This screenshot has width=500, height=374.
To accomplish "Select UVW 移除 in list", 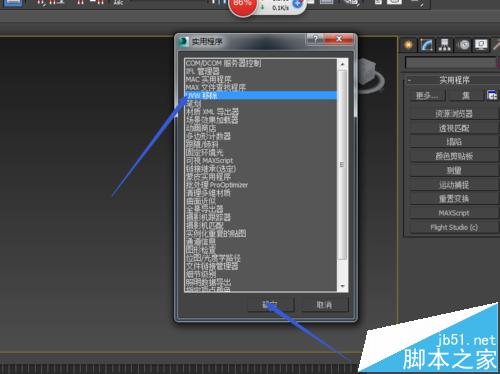I will click(261, 96).
